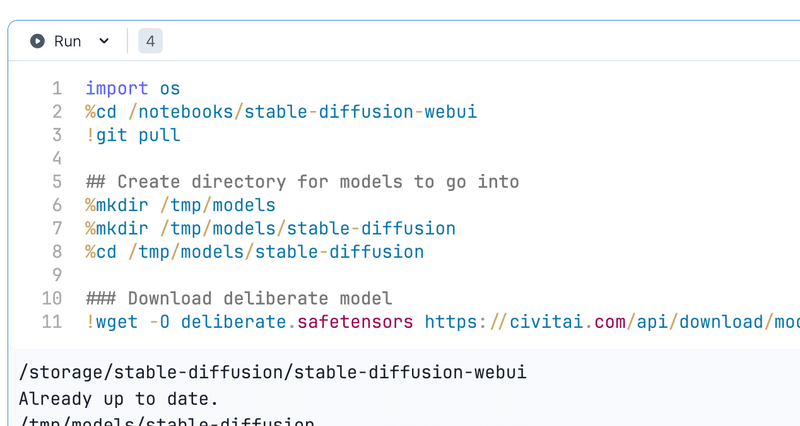Click the Run play icon
This screenshot has width=800, height=426.
[38, 41]
